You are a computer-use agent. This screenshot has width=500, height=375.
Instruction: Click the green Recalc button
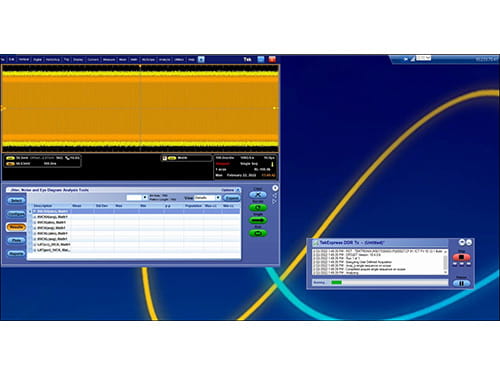click(258, 207)
